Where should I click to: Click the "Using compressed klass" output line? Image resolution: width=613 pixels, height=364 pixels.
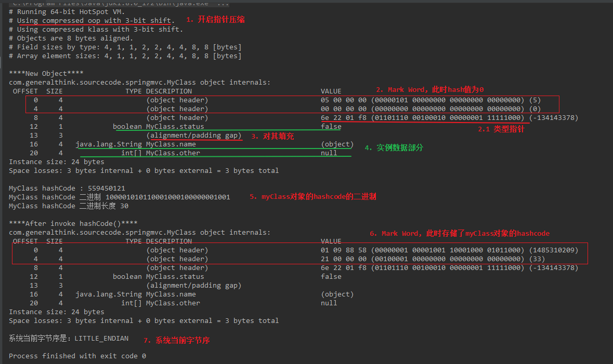click(x=96, y=30)
